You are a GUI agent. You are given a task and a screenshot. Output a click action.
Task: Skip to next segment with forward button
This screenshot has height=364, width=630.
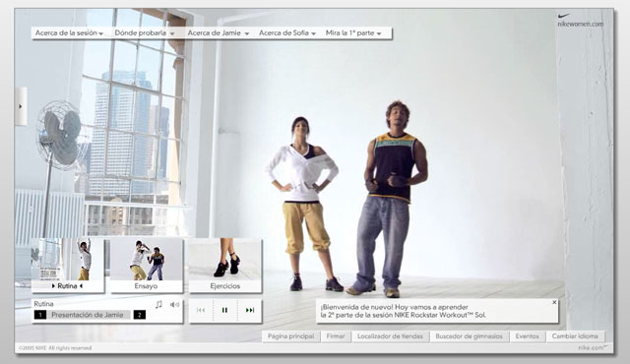coord(250,310)
